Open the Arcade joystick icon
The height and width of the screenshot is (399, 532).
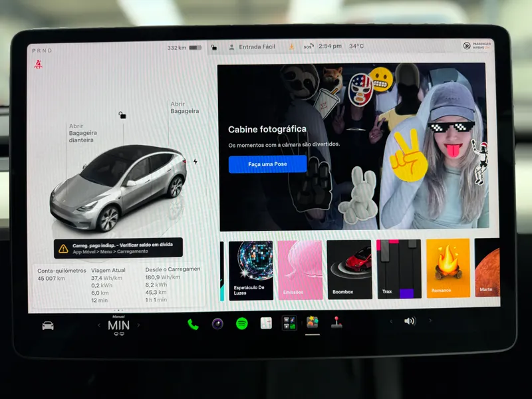coord(336,323)
